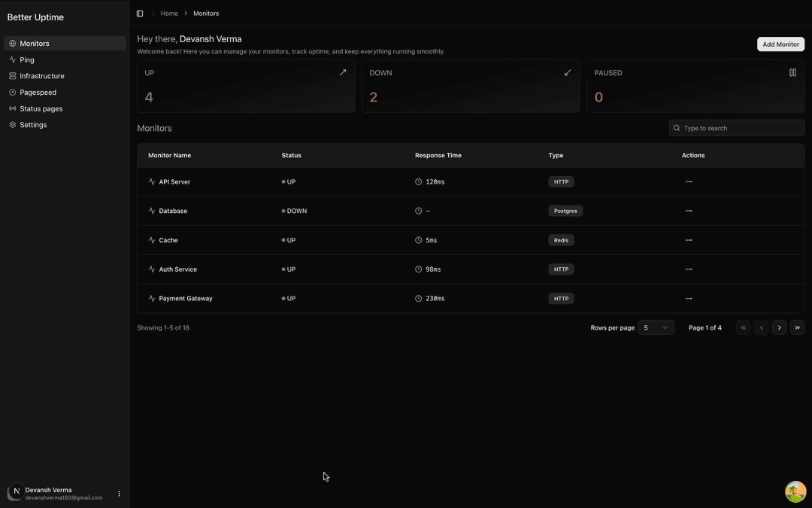Click the Type to search field
Viewport: 812px width, 508px height.
722,128
